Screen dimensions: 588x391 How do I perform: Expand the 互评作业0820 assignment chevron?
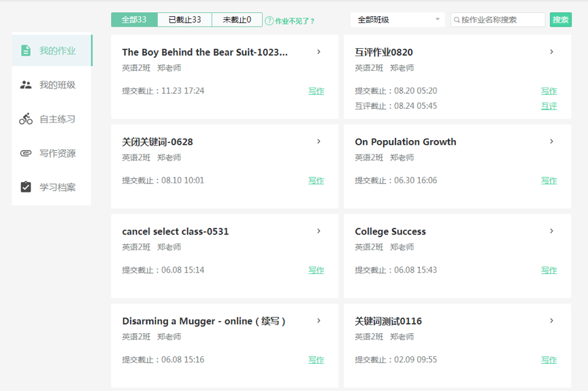click(x=551, y=52)
